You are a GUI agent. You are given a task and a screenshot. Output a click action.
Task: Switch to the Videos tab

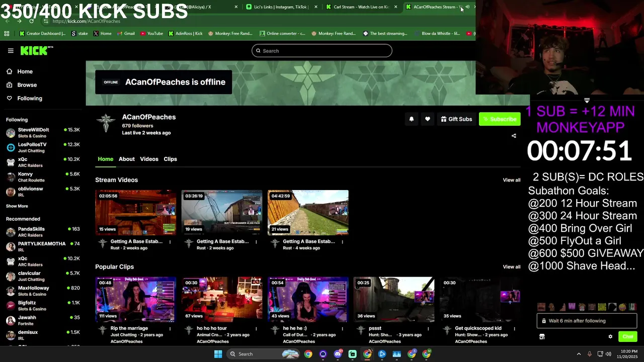[149, 159]
